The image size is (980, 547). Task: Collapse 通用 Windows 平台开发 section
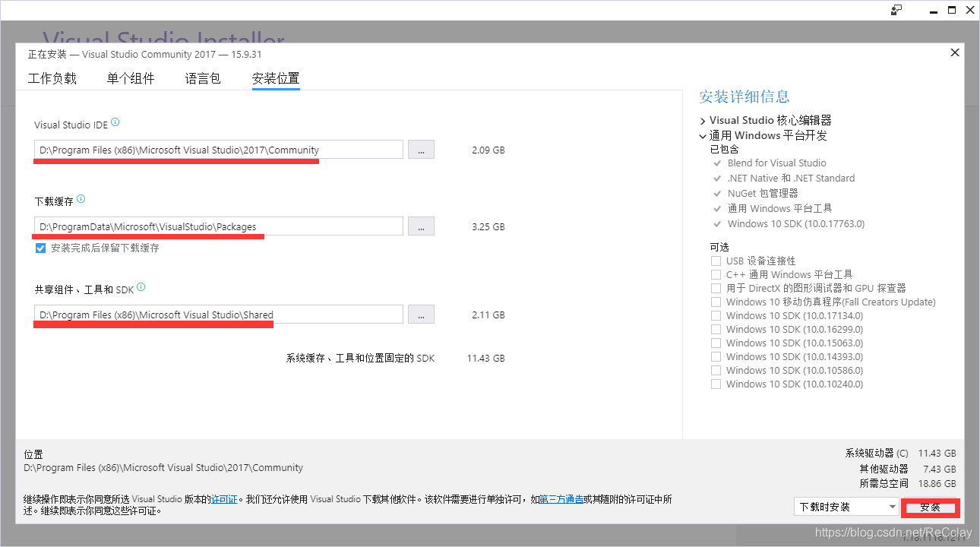tap(703, 136)
